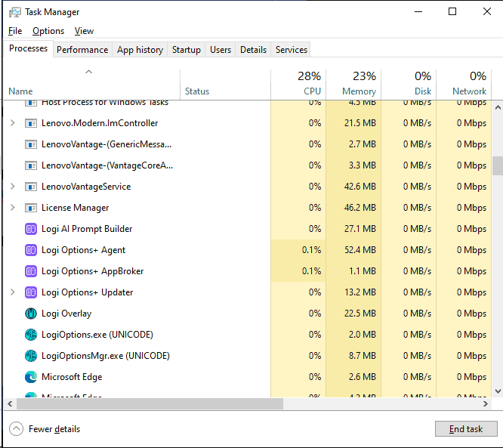Click the Fewer details link
Screen dimensions: 503x448
tap(54, 429)
